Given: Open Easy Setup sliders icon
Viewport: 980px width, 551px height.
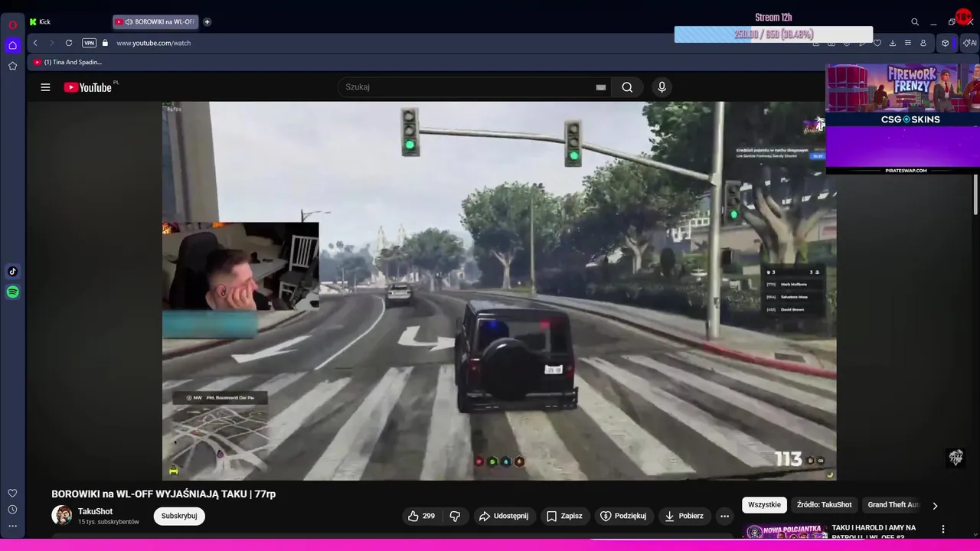Looking at the screenshot, I should [908, 43].
